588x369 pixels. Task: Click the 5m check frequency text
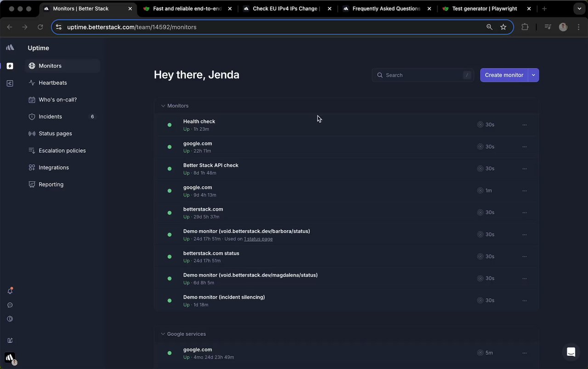click(489, 353)
